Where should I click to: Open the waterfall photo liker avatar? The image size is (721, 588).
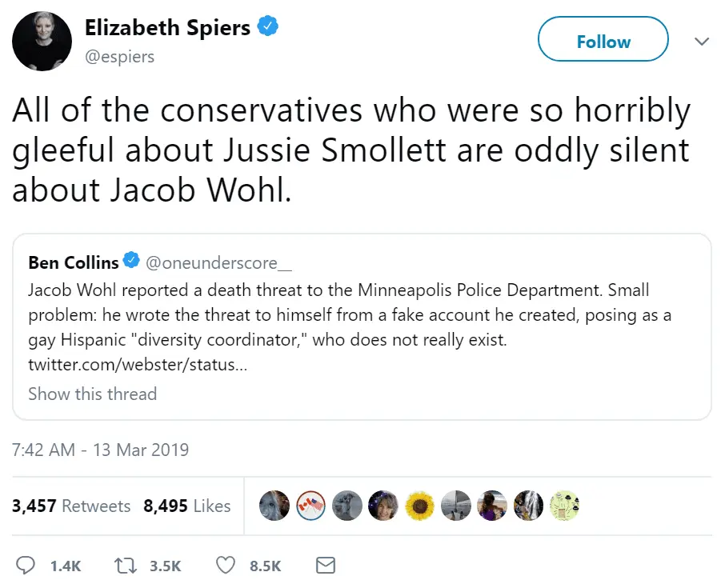(529, 505)
